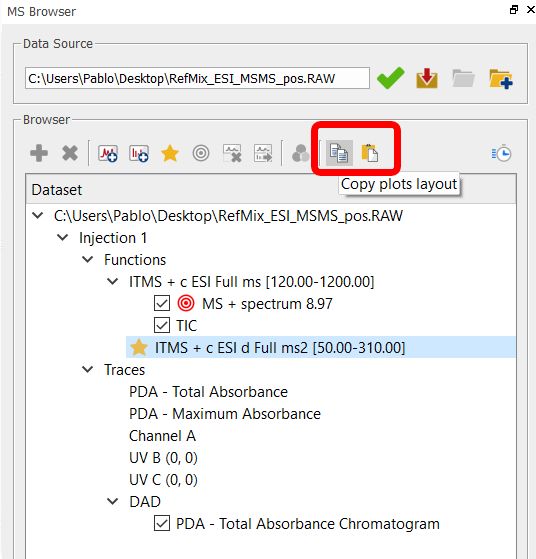The width and height of the screenshot is (536, 559).
Task: Click the gray plus add icon
Action: coord(39,153)
